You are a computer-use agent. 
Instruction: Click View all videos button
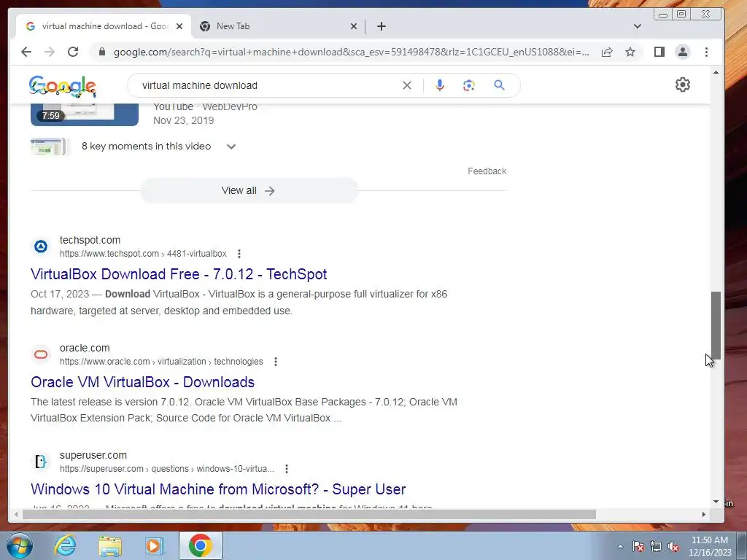click(x=249, y=190)
